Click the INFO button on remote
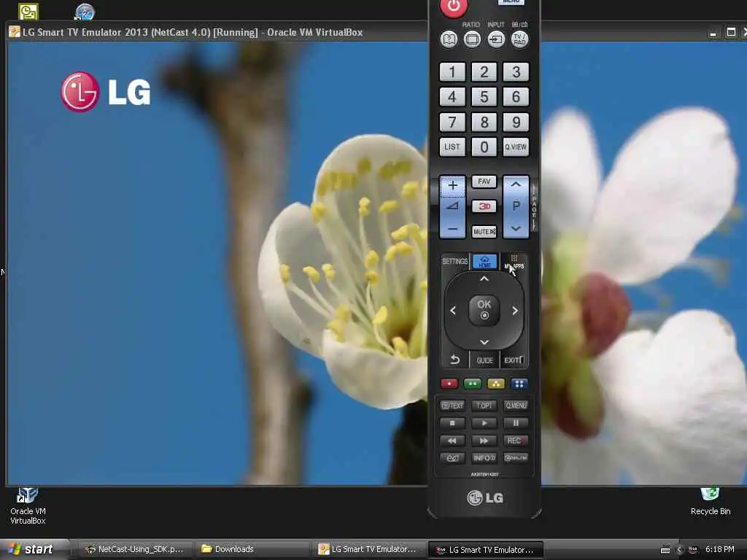Viewport: 747px width, 560px height. tap(484, 458)
